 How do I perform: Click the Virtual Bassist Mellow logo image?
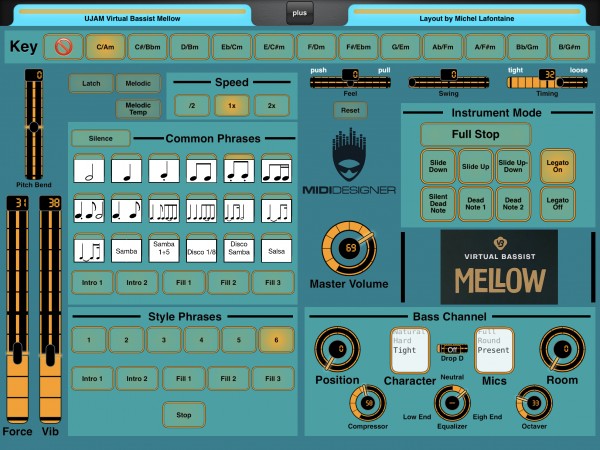click(499, 267)
